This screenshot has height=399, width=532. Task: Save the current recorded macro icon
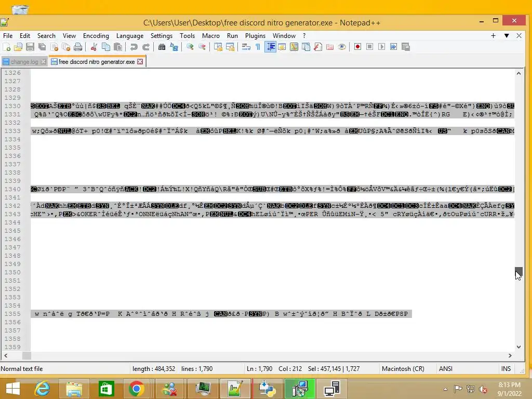[x=406, y=47]
